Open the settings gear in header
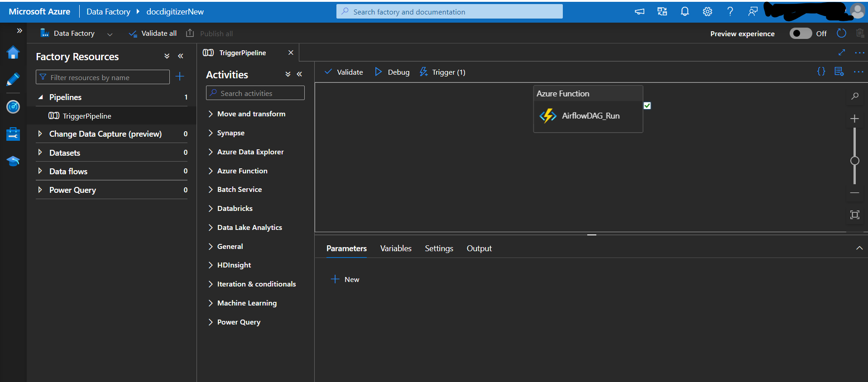This screenshot has width=868, height=382. [707, 12]
